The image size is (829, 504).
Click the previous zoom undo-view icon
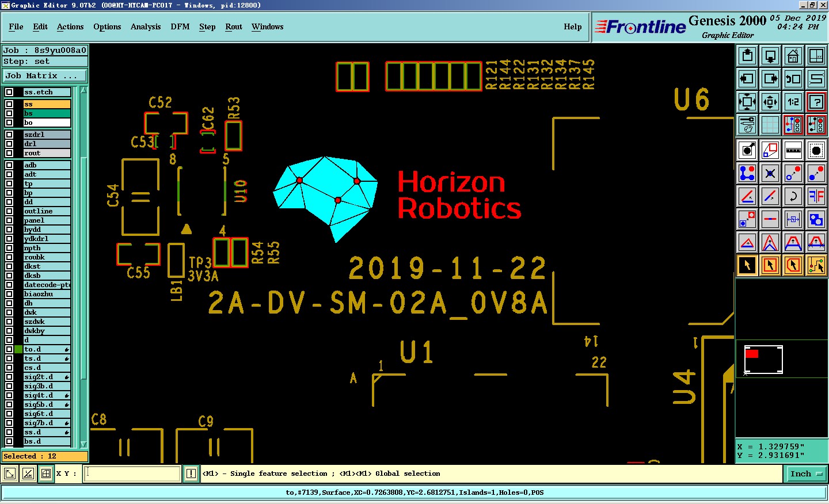(x=793, y=79)
